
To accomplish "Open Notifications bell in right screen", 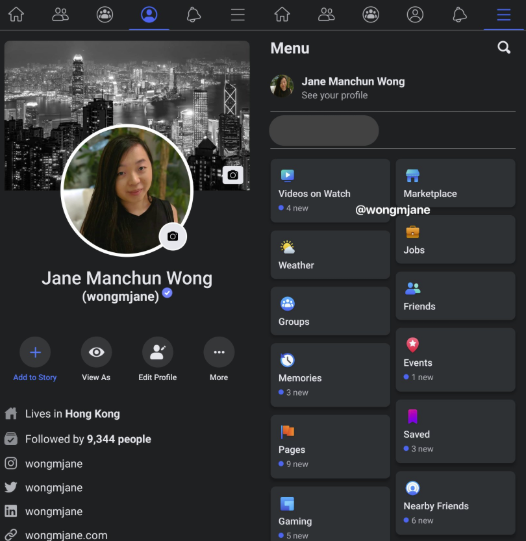I will [459, 15].
